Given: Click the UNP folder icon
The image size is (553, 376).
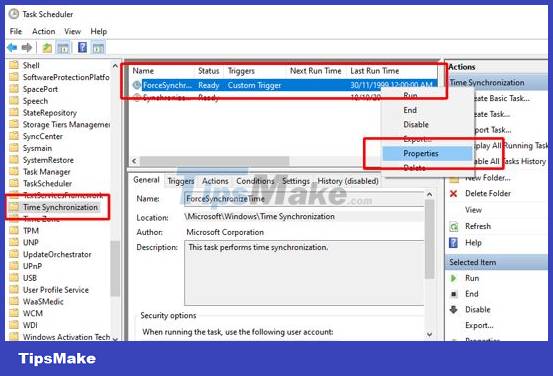Looking at the screenshot, I should pyautogui.click(x=14, y=242).
